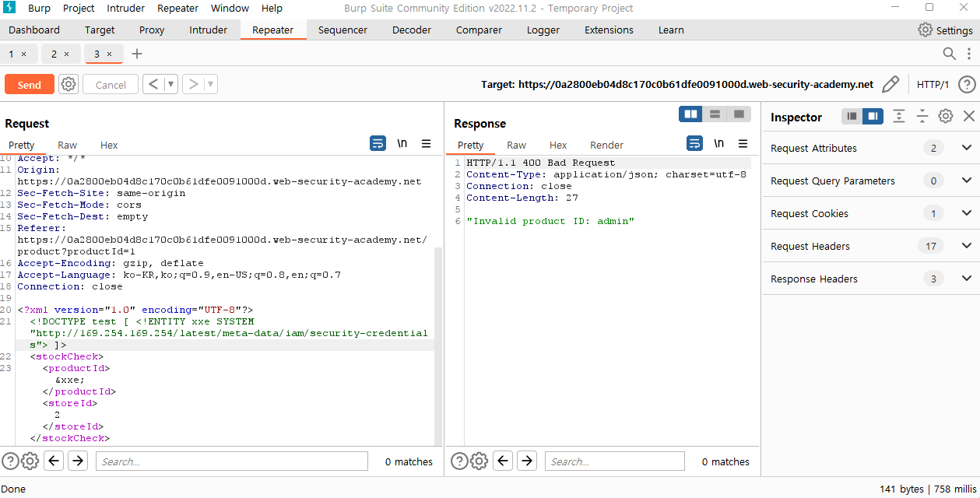Image resolution: width=980 pixels, height=498 pixels.
Task: Close Repeater tab 3
Action: [110, 54]
